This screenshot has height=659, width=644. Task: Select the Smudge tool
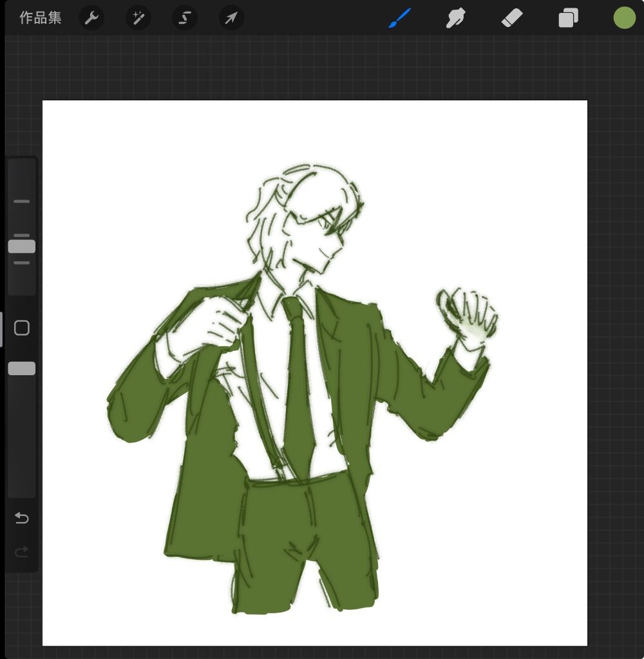click(x=455, y=18)
